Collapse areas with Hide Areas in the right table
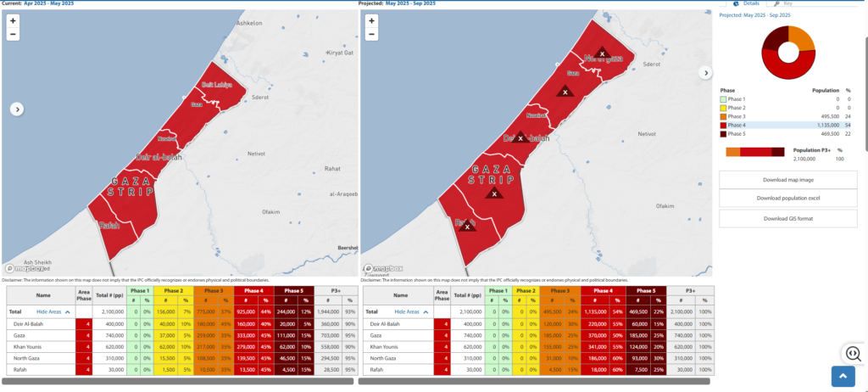Image resolution: width=868 pixels, height=392 pixels. tap(411, 312)
